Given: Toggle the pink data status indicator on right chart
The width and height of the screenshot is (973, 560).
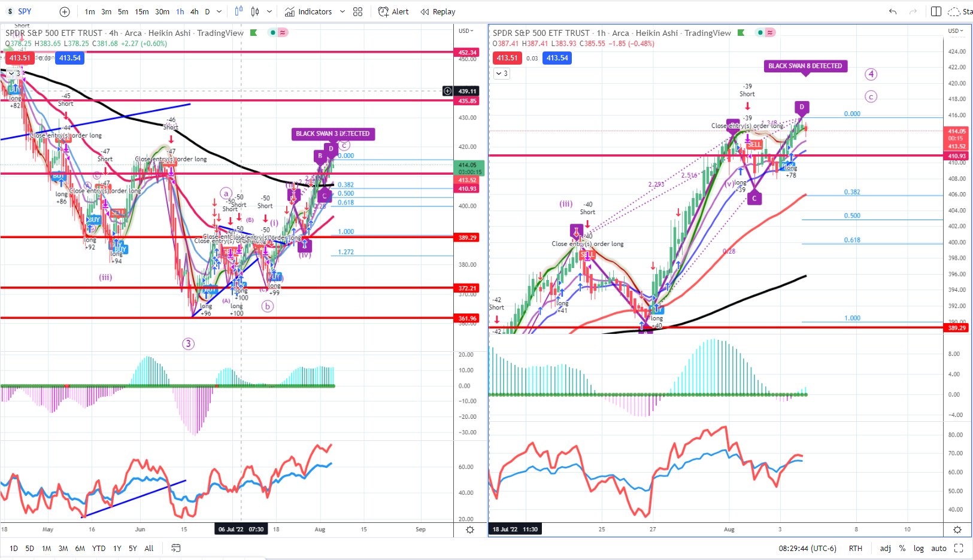Looking at the screenshot, I should tap(770, 32).
